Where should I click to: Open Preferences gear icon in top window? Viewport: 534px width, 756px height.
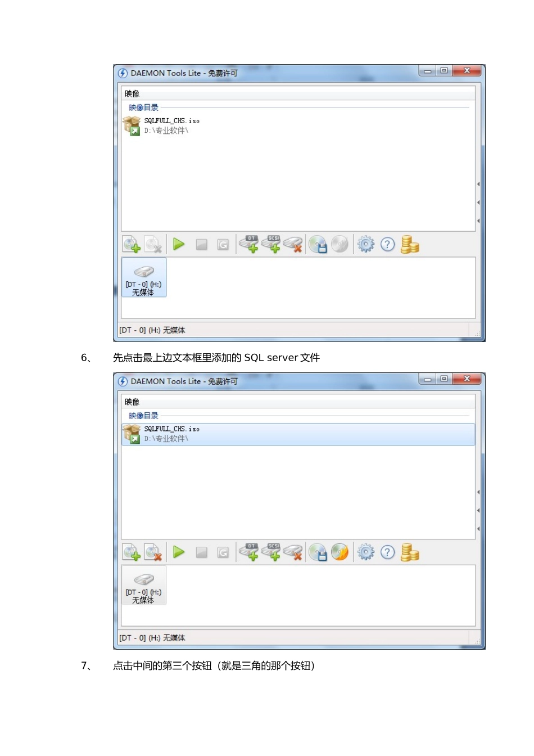point(366,244)
